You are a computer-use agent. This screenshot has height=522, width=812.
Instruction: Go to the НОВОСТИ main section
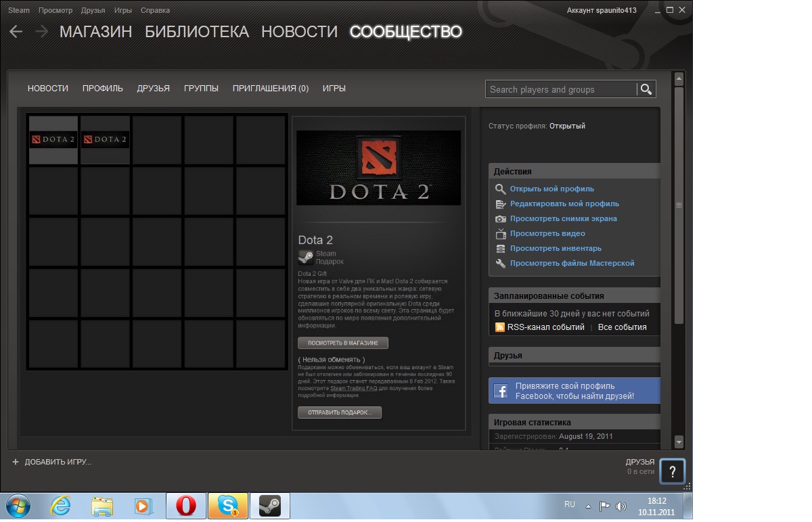pyautogui.click(x=299, y=32)
